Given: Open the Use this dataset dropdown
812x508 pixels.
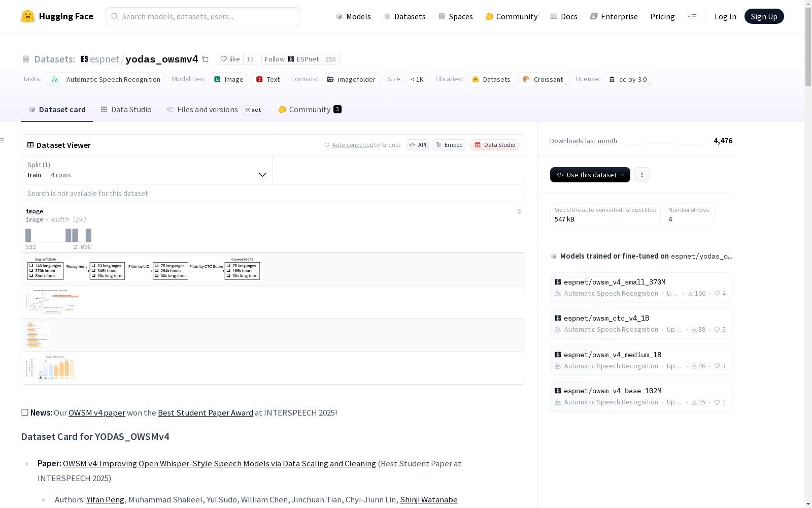Looking at the screenshot, I should pos(590,175).
